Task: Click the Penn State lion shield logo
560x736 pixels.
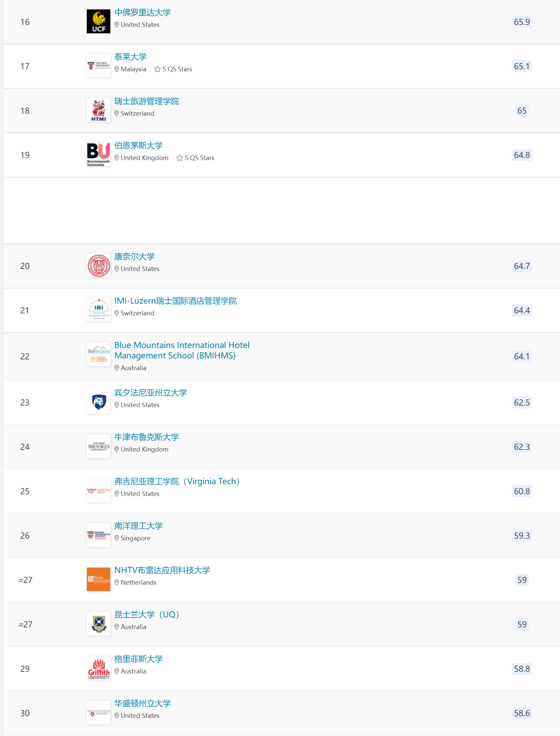Action: (x=98, y=402)
